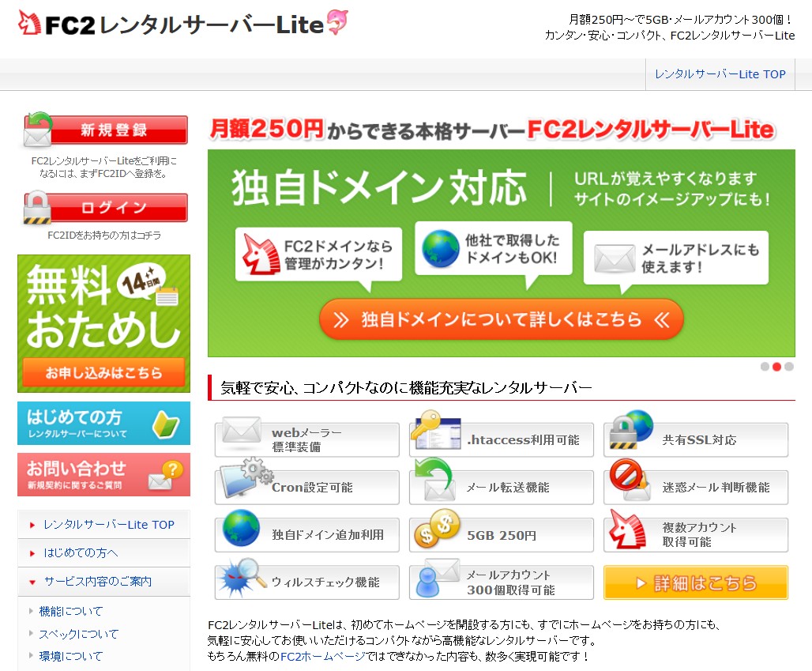Click 独自ドメイン対応 banner heading
Viewport: 812px width, 671px height.
click(380, 187)
